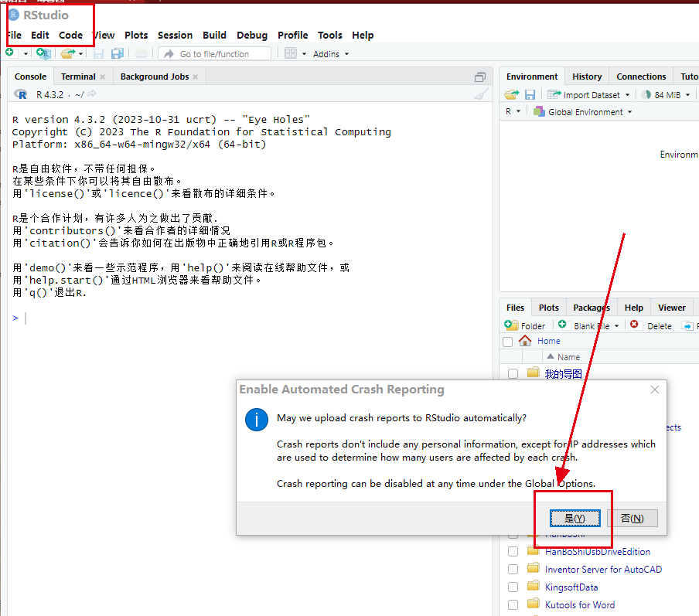Expand the Blank File dropdown arrow
699x616 pixels.
tap(616, 326)
